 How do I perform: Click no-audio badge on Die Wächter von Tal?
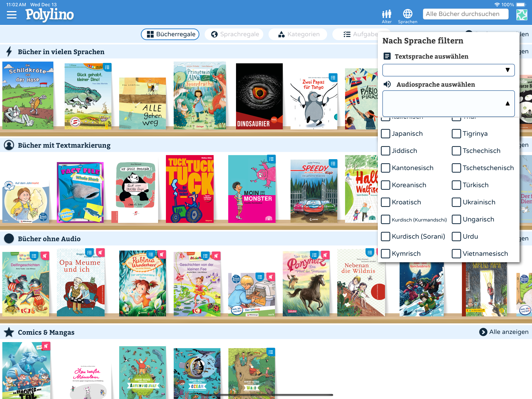pyautogui.click(x=46, y=346)
